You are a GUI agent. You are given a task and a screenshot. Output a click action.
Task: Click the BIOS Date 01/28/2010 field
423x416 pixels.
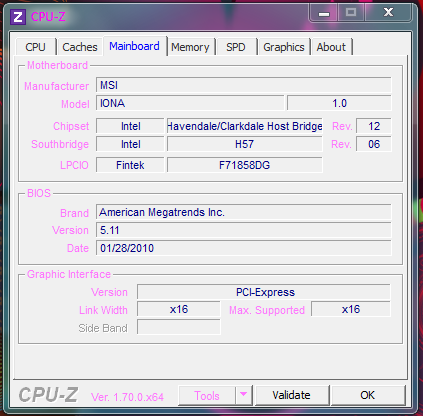[244, 248]
